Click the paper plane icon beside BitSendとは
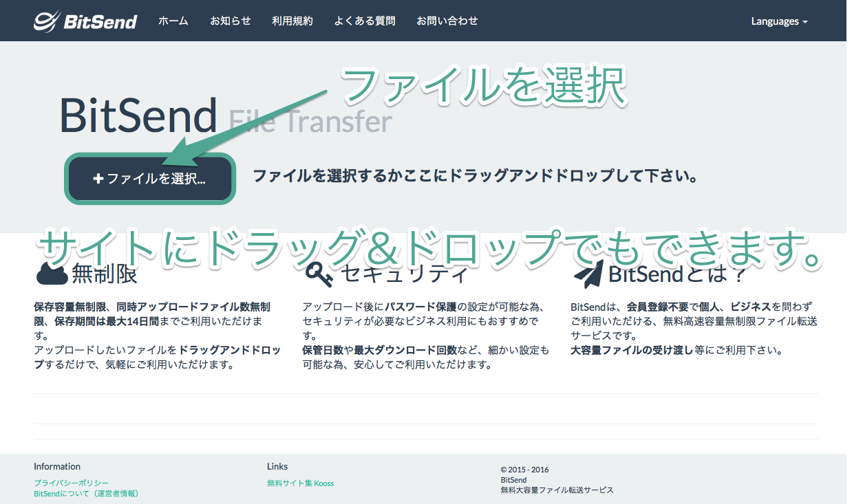This screenshot has height=504, width=863. click(588, 273)
